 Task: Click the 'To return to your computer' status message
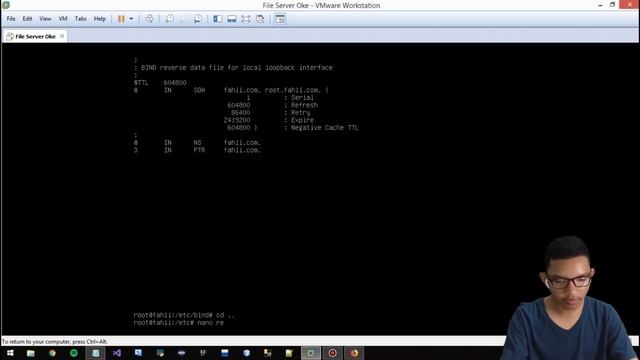pyautogui.click(x=55, y=342)
